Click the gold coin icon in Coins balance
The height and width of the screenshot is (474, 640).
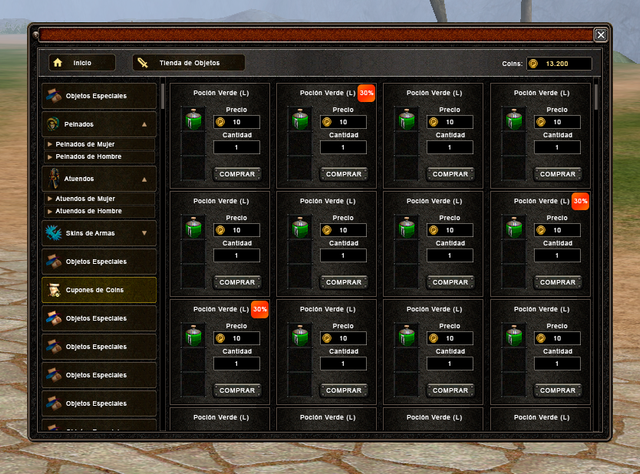tap(533, 63)
